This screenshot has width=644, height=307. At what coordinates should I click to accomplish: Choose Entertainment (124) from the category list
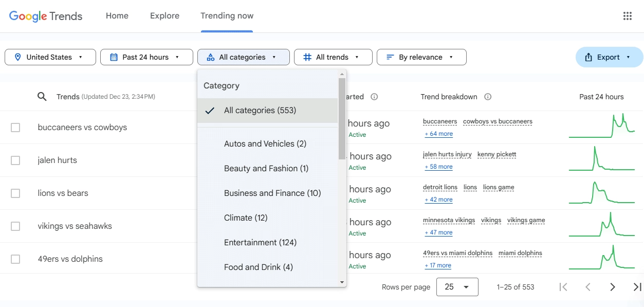click(260, 242)
